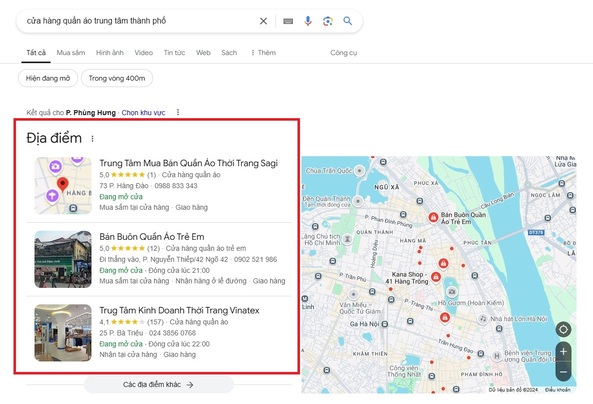The height and width of the screenshot is (404, 593).
Task: Switch to the Video tab
Action: (144, 53)
